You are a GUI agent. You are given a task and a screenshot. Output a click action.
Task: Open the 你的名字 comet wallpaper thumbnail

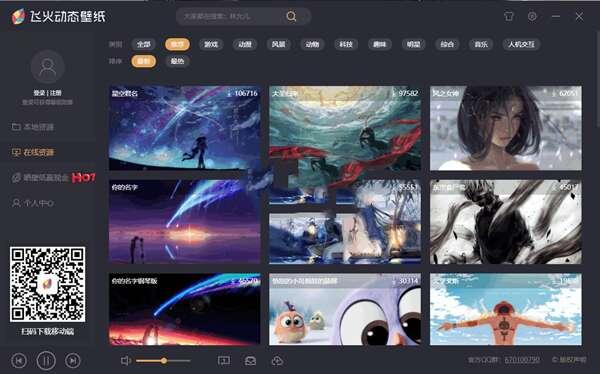[184, 222]
